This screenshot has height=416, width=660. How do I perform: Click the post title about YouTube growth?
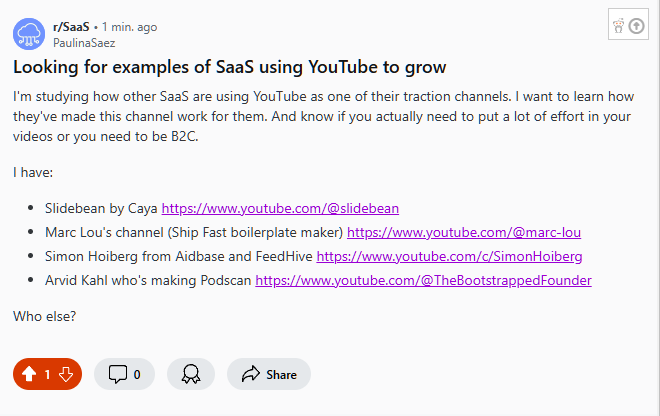(x=229, y=68)
